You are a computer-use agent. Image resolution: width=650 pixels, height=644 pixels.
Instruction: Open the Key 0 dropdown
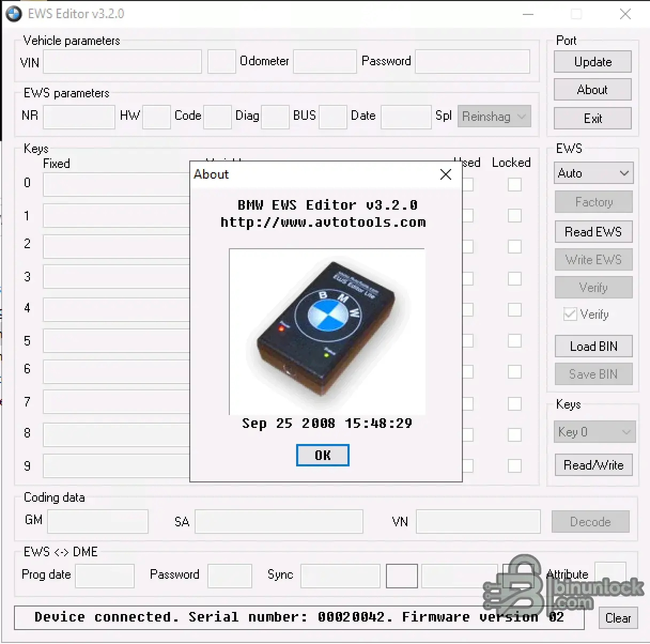click(x=594, y=432)
